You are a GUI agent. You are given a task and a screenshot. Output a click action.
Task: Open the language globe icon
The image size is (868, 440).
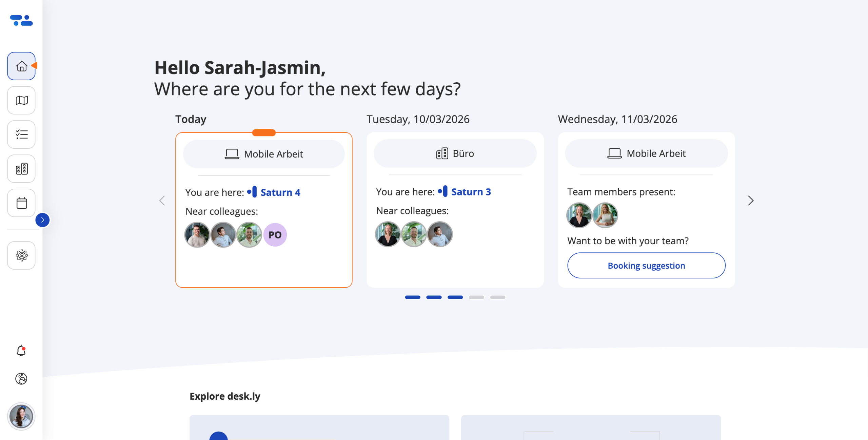[21, 378]
